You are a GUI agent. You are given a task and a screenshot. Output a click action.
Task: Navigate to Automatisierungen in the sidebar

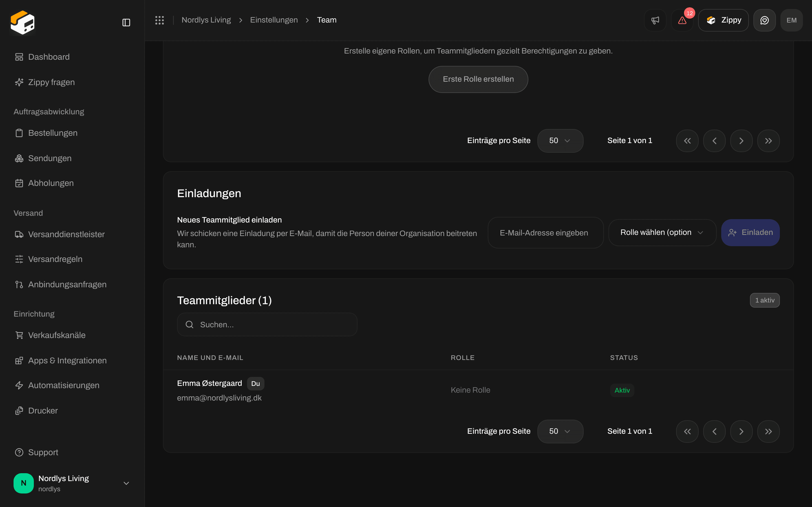click(64, 385)
